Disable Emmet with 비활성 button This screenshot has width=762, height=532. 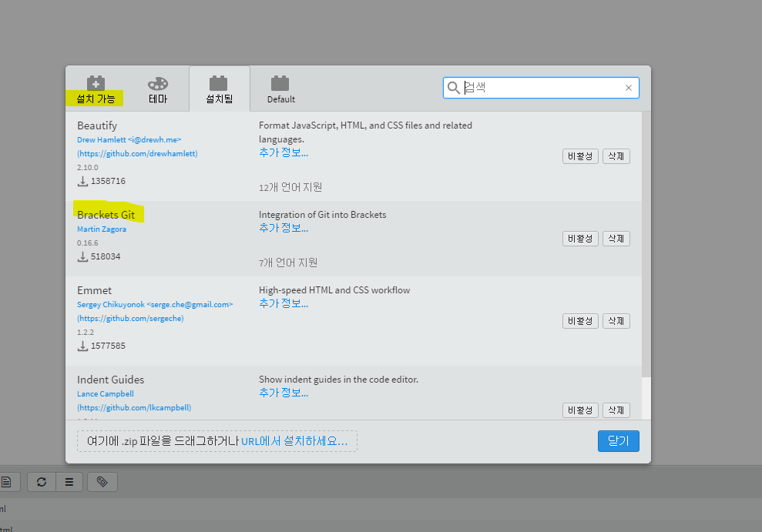tap(580, 321)
